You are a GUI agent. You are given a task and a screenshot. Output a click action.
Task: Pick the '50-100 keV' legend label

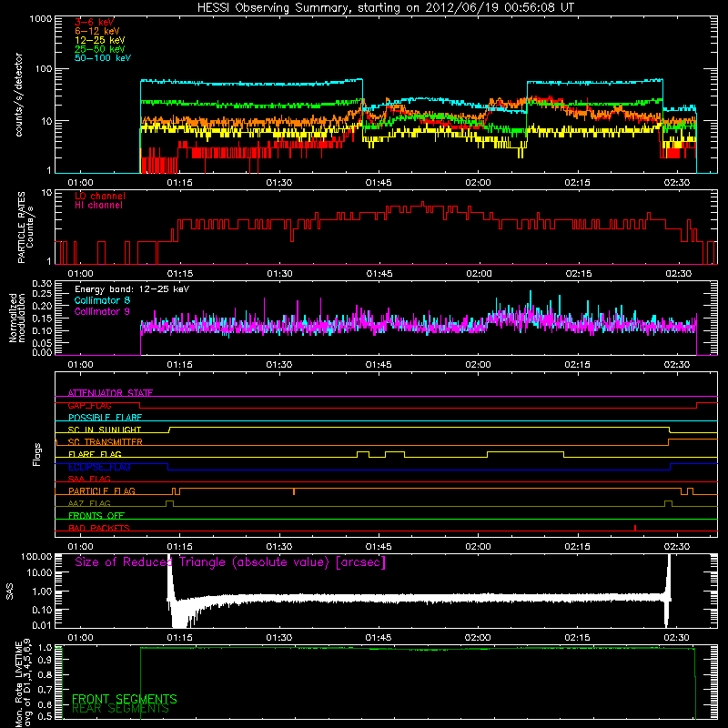pyautogui.click(x=103, y=58)
